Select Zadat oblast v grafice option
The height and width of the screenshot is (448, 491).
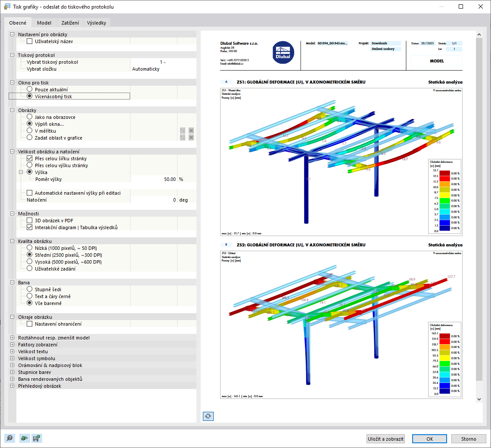pyautogui.click(x=29, y=137)
